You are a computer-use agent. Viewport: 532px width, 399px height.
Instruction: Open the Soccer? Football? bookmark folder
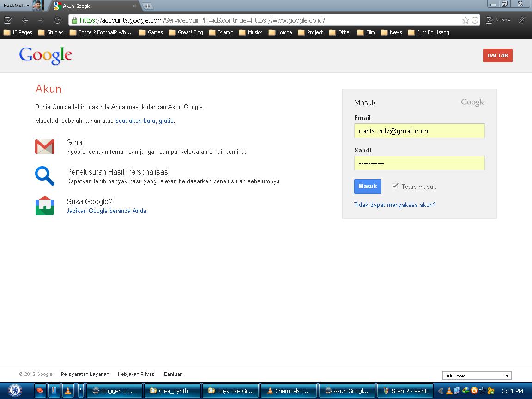100,32
